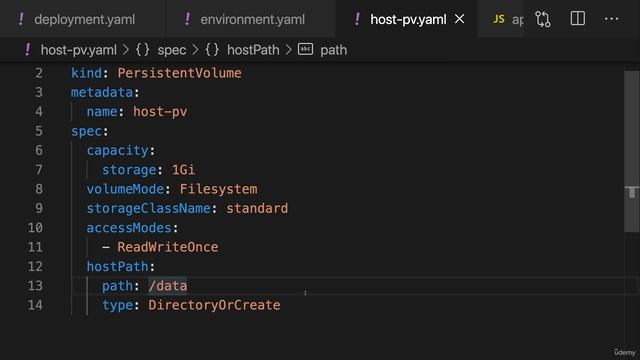Expand the spec breadcrumb segment
This screenshot has height=360, width=640.
point(172,50)
